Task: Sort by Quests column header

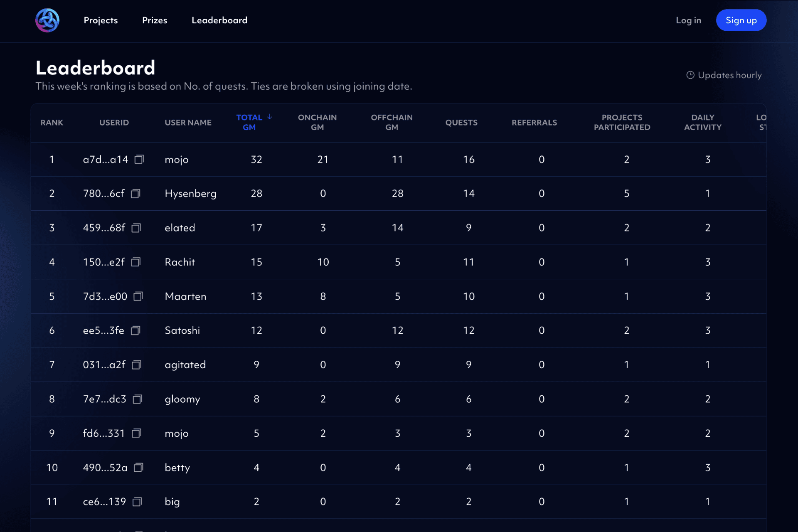Action: pos(461,123)
